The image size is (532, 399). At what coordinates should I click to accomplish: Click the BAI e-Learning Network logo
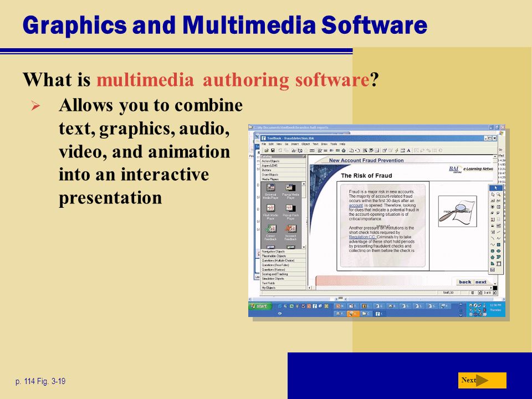[x=470, y=169]
